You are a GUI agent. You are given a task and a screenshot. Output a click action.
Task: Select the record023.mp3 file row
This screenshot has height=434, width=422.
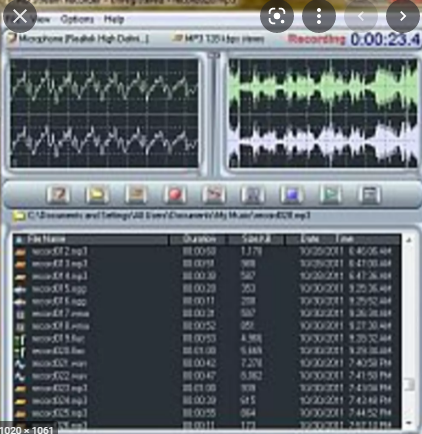click(207, 388)
